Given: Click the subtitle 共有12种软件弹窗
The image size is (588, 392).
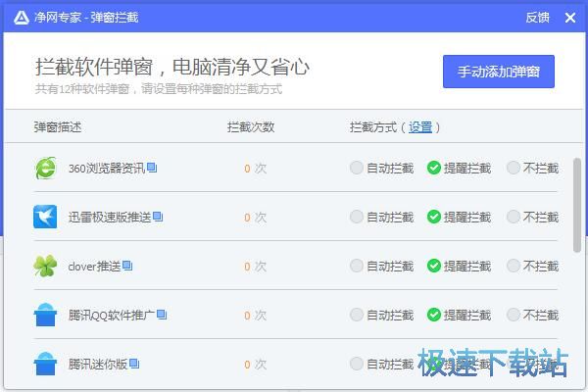Looking at the screenshot, I should click(82, 89).
